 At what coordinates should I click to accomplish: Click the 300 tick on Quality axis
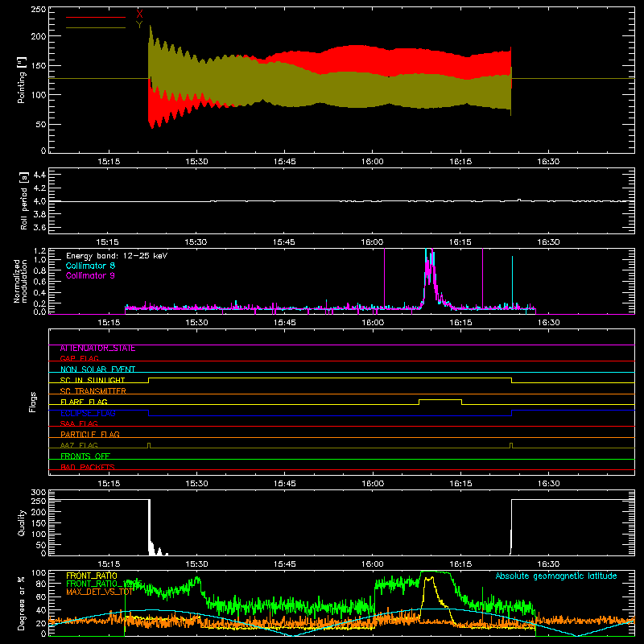point(39,493)
